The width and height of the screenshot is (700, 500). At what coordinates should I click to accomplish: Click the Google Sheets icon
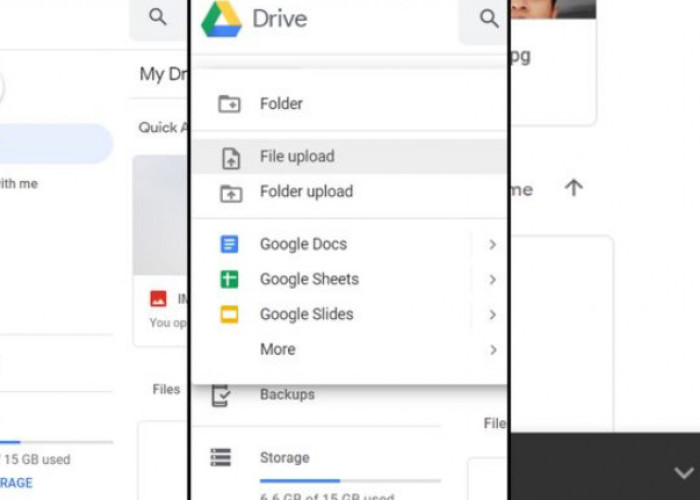(x=229, y=279)
